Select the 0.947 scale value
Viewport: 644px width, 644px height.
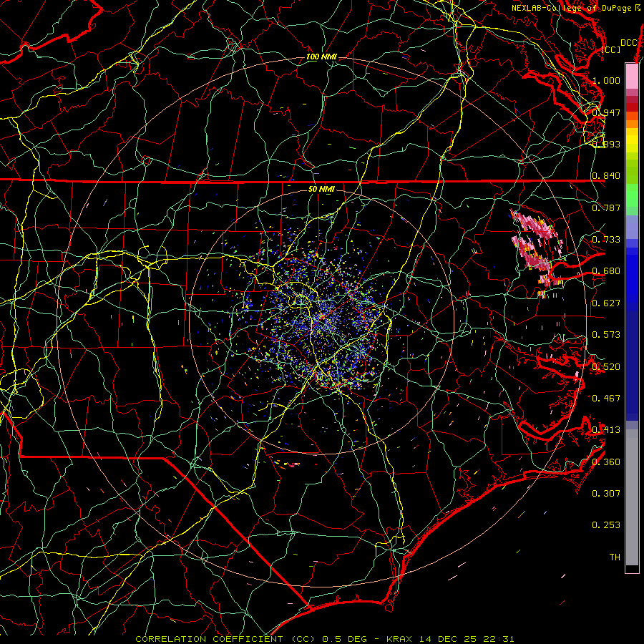(606, 112)
